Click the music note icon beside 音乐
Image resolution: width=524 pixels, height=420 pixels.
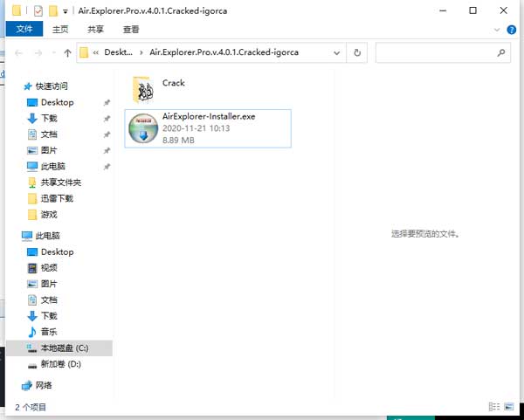32,332
